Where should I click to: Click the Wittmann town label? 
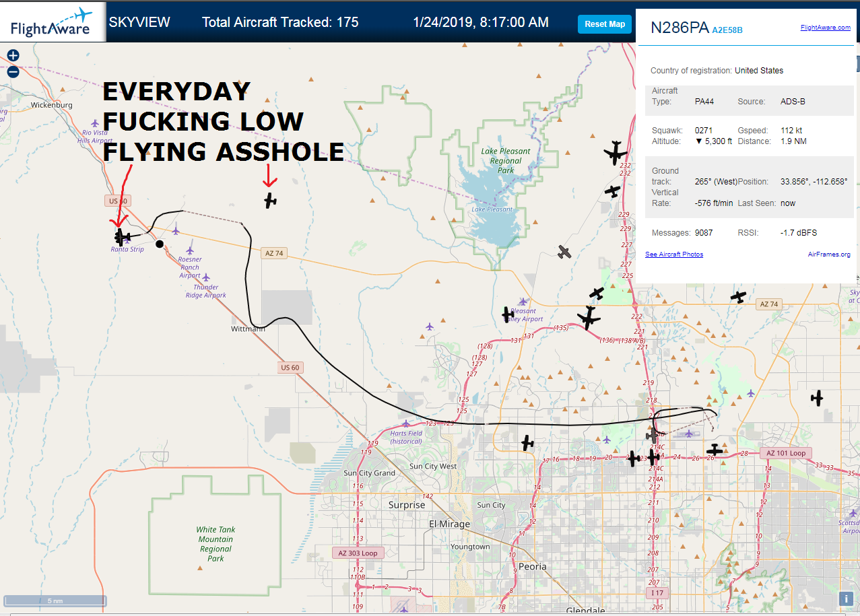coord(248,329)
